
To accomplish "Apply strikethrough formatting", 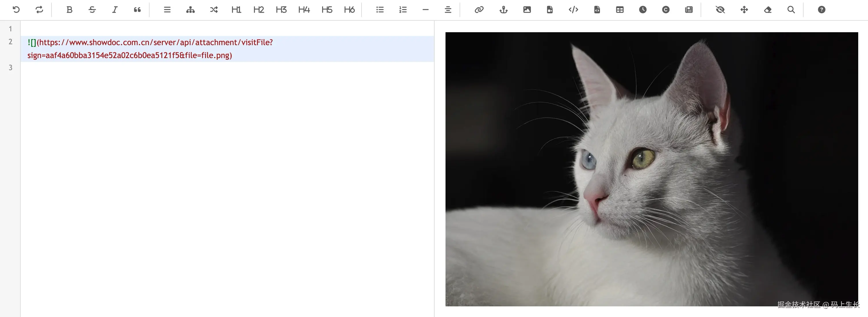I will pyautogui.click(x=92, y=9).
